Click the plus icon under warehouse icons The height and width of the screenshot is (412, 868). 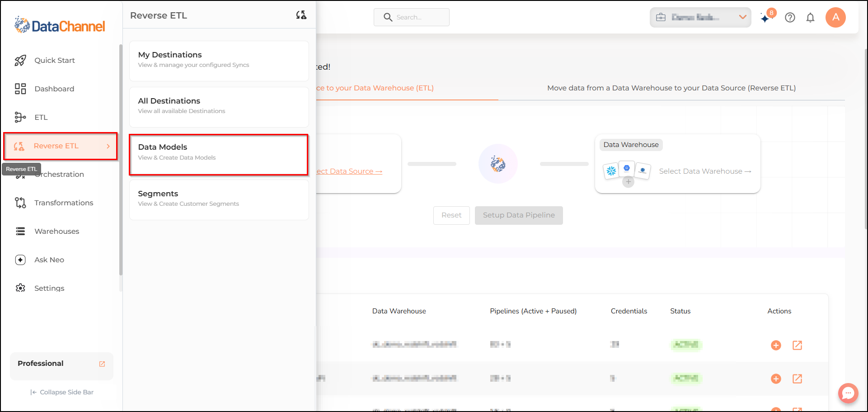(628, 182)
